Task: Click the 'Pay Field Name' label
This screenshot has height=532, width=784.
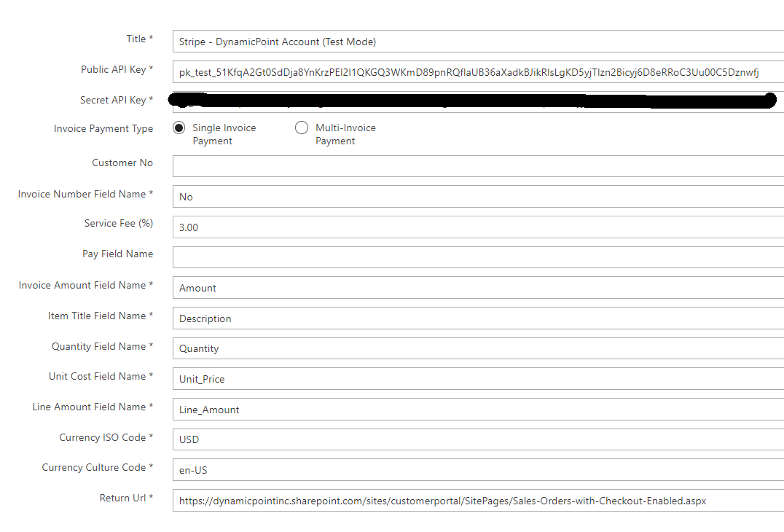Action: click(118, 254)
